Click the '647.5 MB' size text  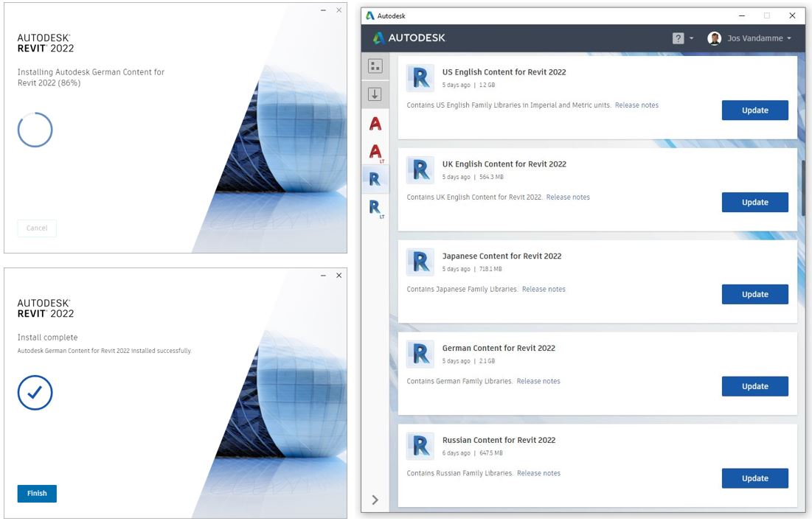[x=491, y=453]
